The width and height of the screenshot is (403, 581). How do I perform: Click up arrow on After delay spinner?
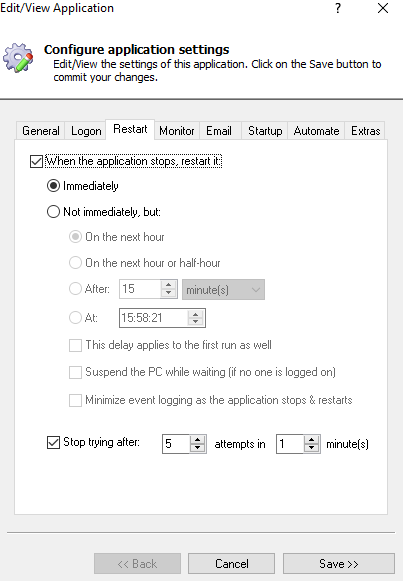[169, 285]
